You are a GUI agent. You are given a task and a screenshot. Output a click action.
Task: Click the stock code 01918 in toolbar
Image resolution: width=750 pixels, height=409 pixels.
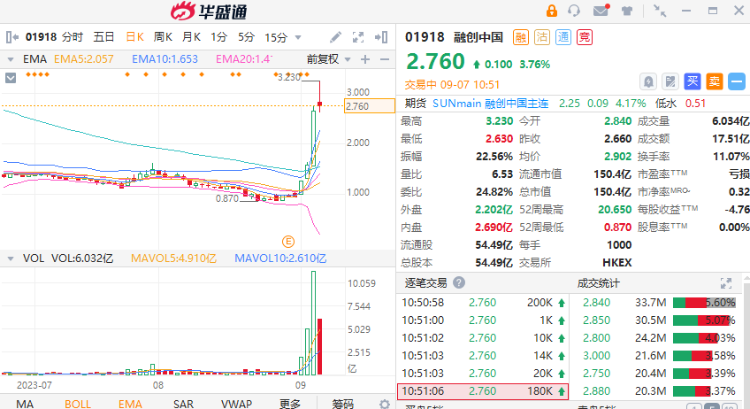[41, 37]
